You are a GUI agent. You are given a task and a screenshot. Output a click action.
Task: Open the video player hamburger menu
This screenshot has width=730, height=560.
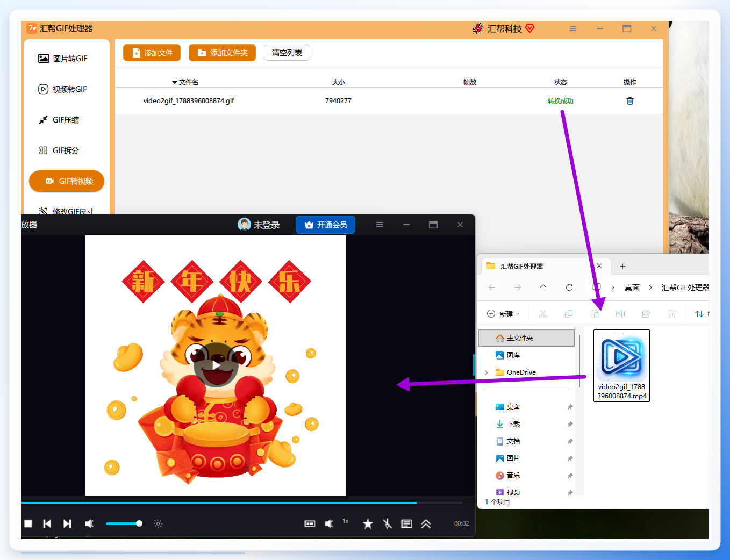380,225
